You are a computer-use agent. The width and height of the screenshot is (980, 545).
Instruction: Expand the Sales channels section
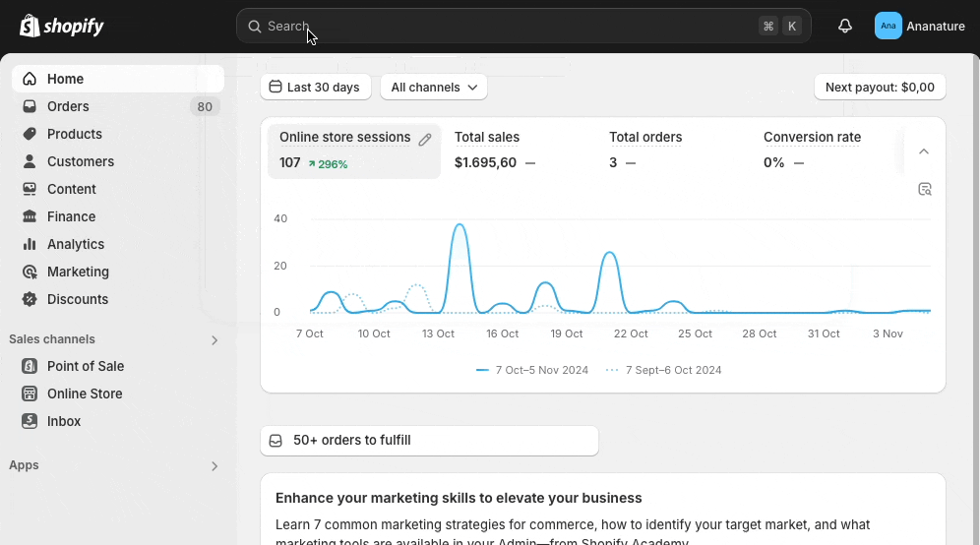[214, 340]
